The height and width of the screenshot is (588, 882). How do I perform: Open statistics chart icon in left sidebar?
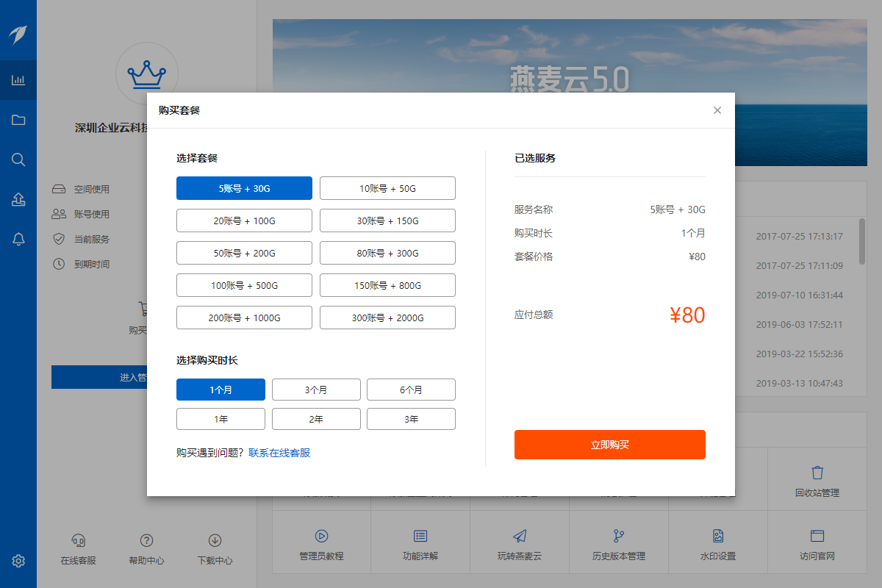tap(18, 80)
